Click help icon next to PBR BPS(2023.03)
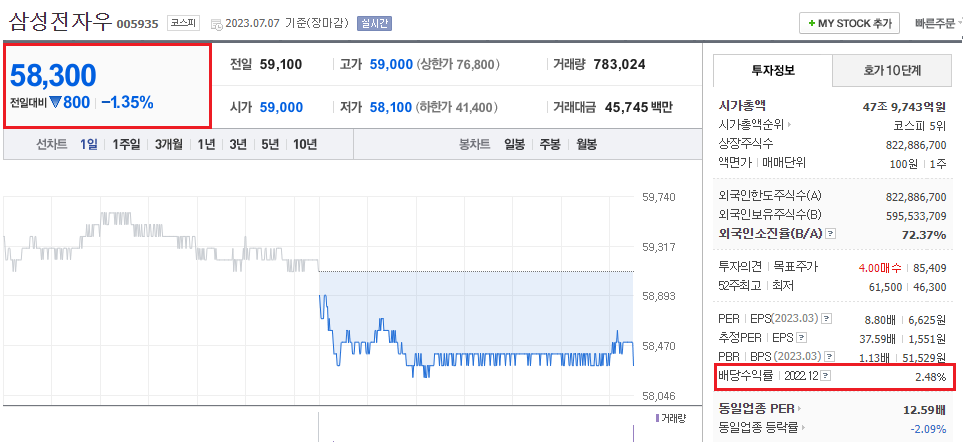 click(830, 357)
